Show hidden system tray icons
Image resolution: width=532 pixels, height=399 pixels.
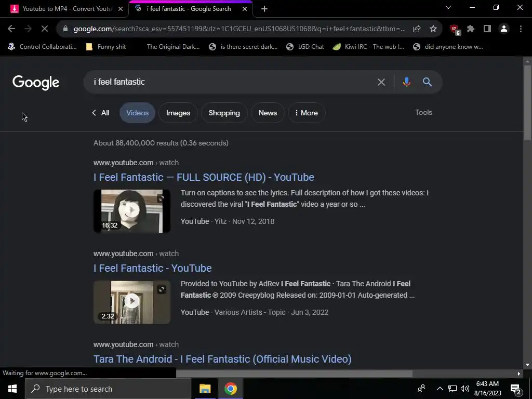440,389
